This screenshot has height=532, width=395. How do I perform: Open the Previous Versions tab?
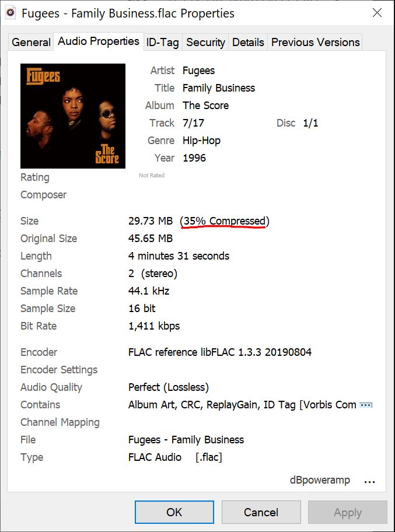[x=315, y=42]
